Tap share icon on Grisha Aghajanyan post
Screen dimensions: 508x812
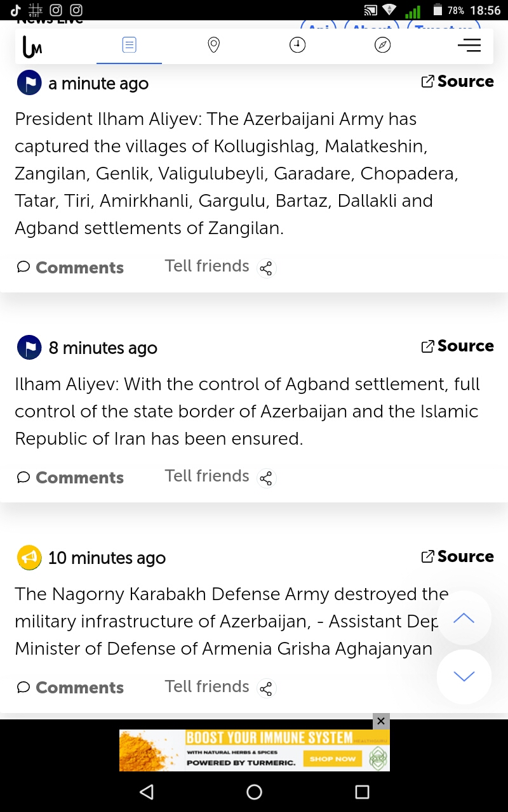[266, 688]
